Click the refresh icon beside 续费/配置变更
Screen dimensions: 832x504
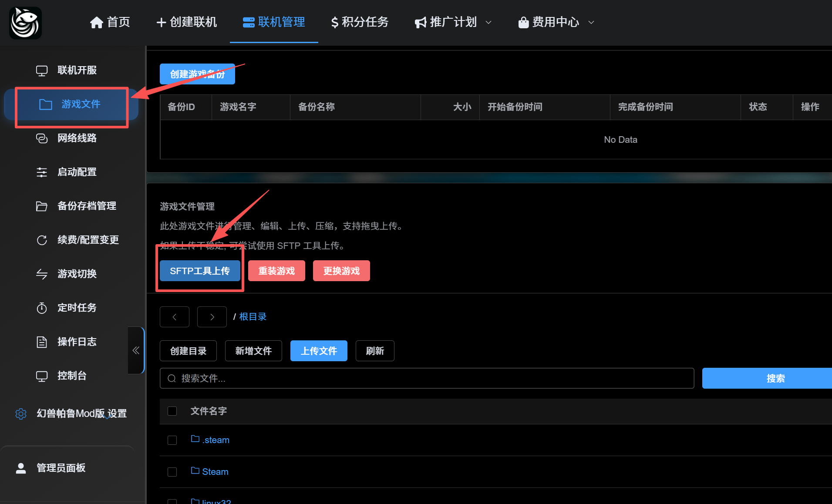(42, 240)
